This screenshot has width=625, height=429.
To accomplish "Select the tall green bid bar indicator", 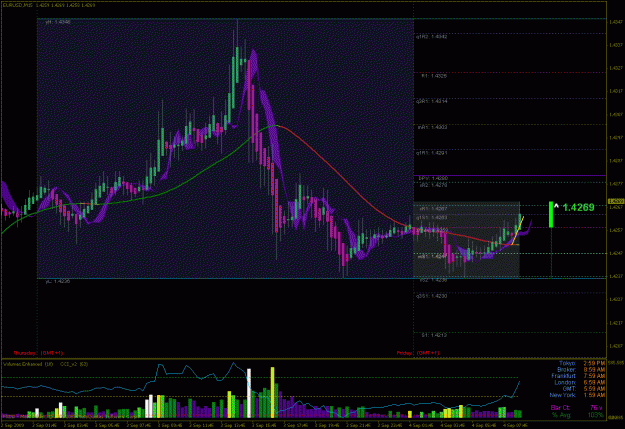I will pos(551,214).
